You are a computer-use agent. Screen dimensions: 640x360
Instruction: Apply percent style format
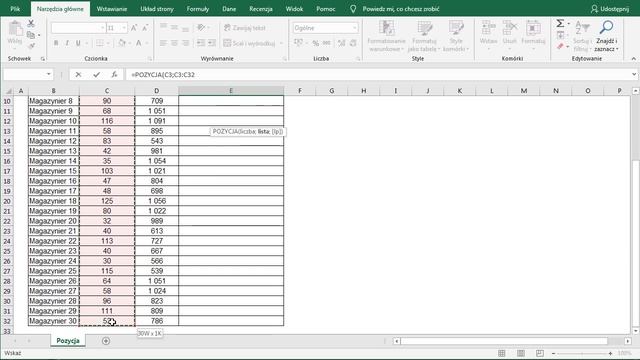(316, 43)
